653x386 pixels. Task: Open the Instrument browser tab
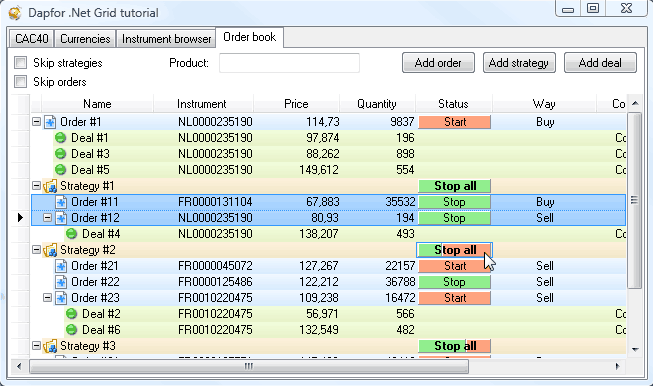[166, 39]
